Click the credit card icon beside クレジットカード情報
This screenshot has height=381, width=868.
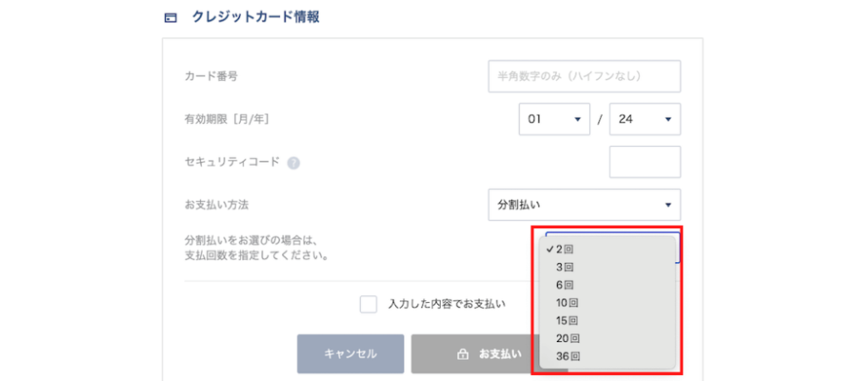click(170, 17)
